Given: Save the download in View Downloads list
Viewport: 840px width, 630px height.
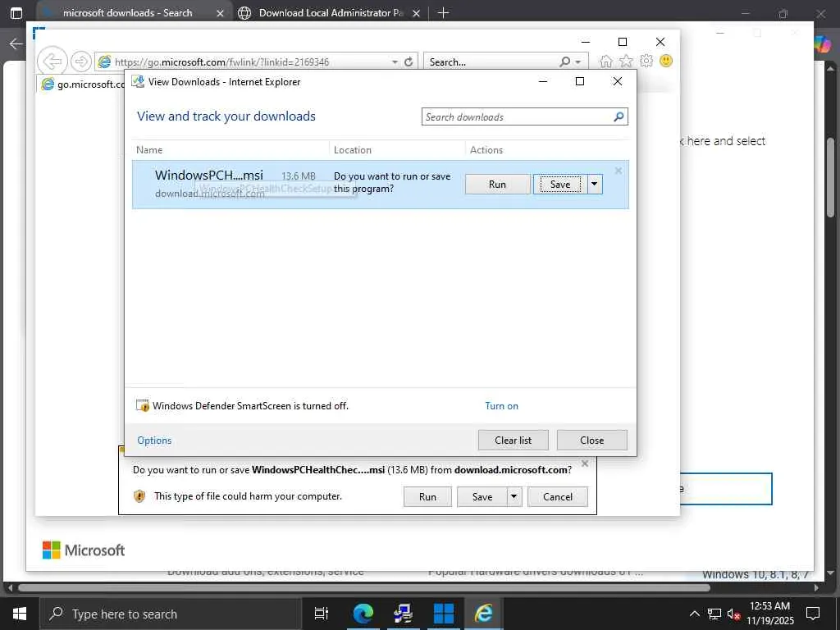Looking at the screenshot, I should 559,185.
